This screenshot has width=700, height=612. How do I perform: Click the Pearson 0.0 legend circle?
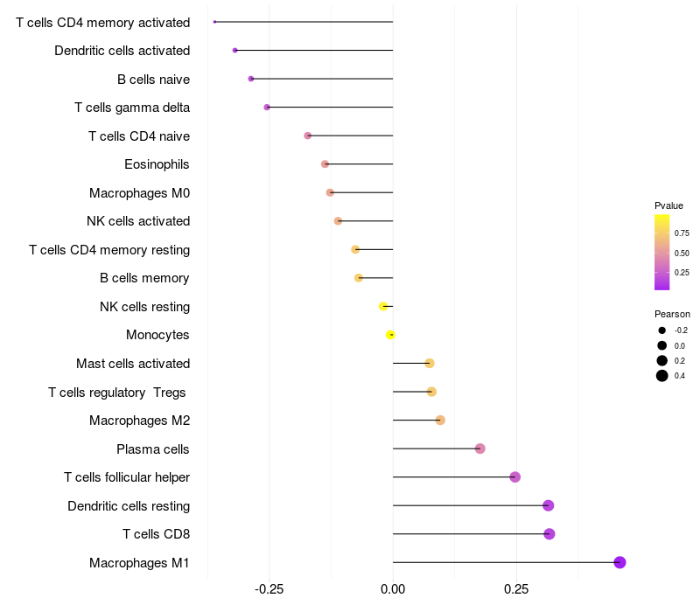662,345
